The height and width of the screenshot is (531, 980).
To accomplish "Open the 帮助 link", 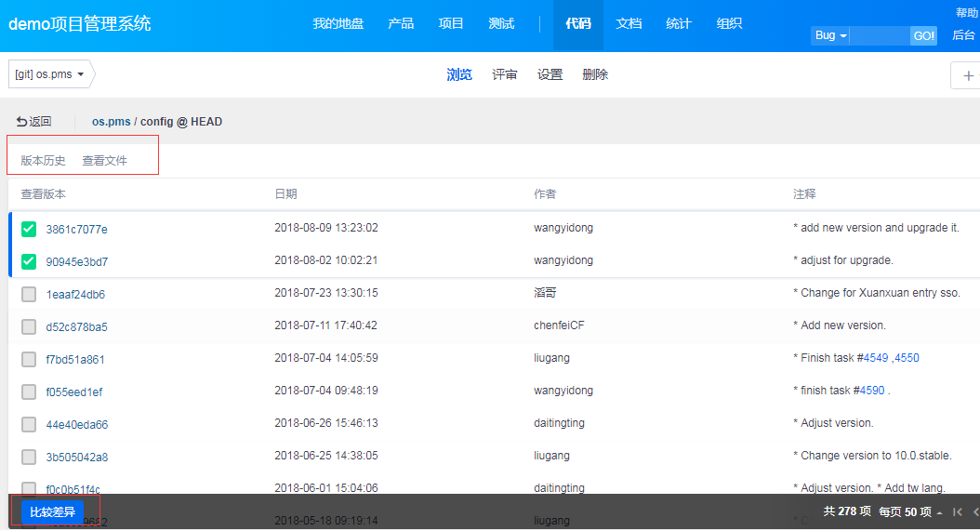I will pyautogui.click(x=966, y=12).
